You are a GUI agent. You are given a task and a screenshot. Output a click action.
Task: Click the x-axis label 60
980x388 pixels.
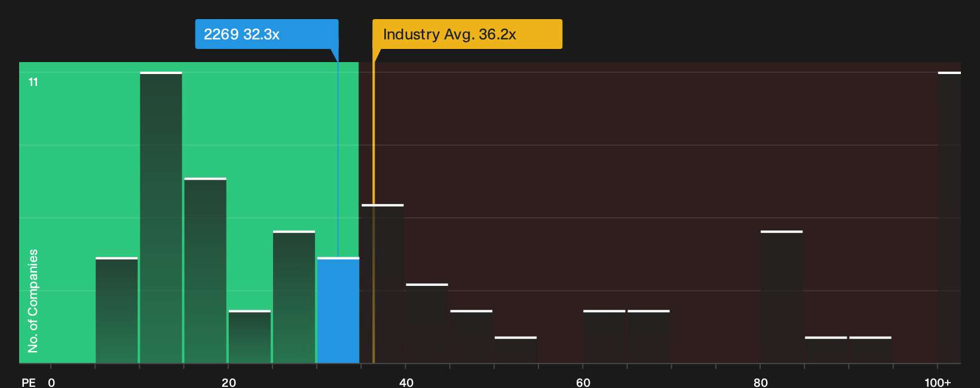click(583, 382)
